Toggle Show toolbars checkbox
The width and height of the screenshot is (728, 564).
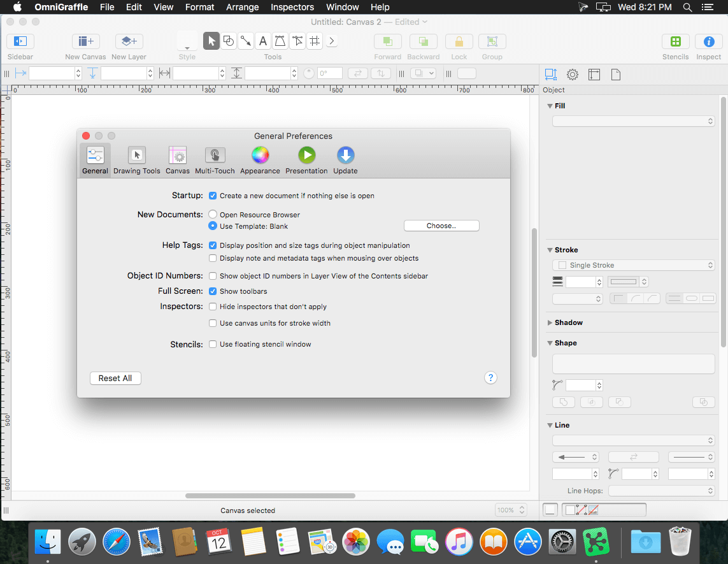[x=213, y=291]
